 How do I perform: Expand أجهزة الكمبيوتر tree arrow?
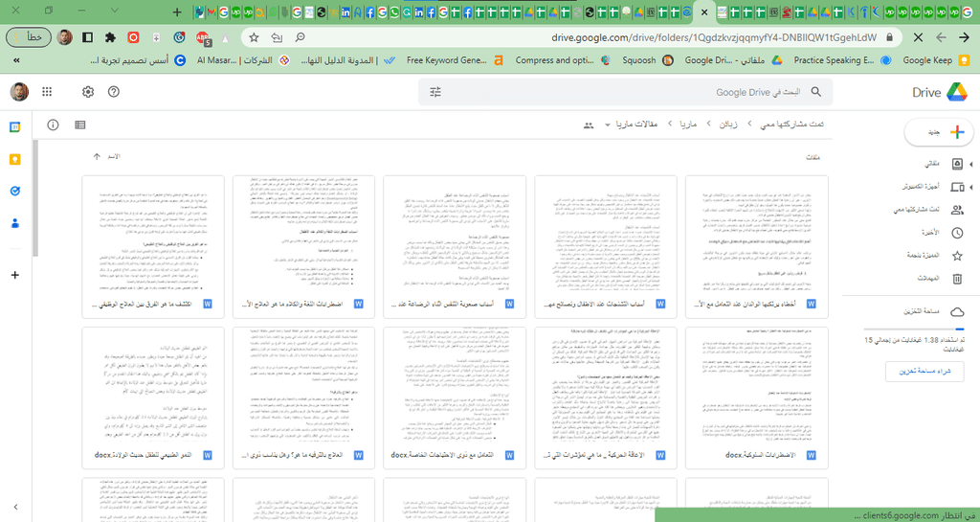point(971,187)
